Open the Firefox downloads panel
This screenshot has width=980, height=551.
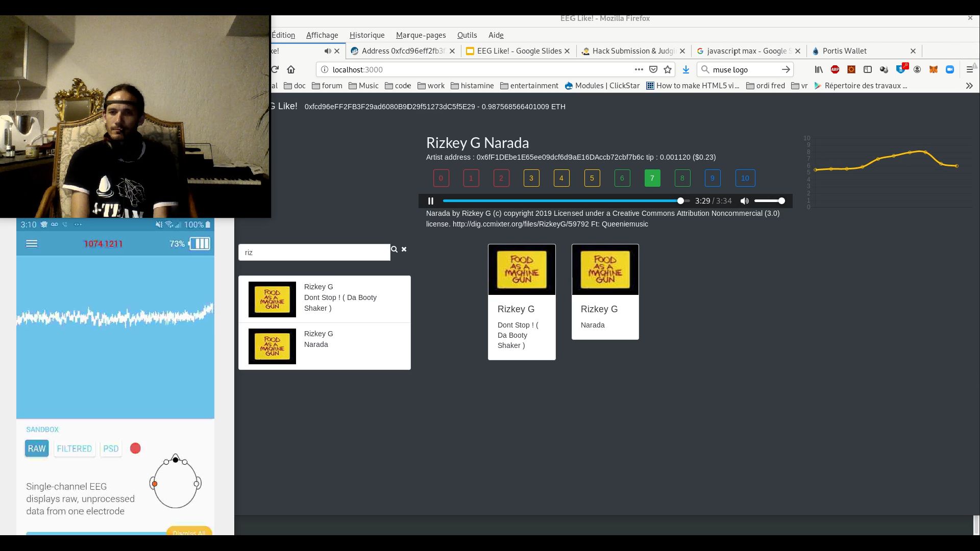coord(686,69)
